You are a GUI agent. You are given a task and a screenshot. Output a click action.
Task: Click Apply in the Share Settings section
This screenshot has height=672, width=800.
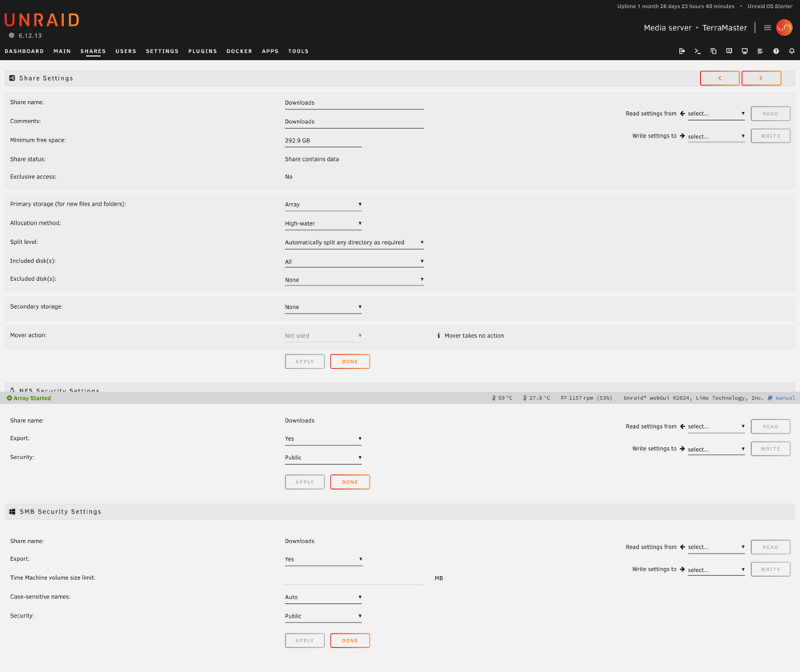pos(305,362)
